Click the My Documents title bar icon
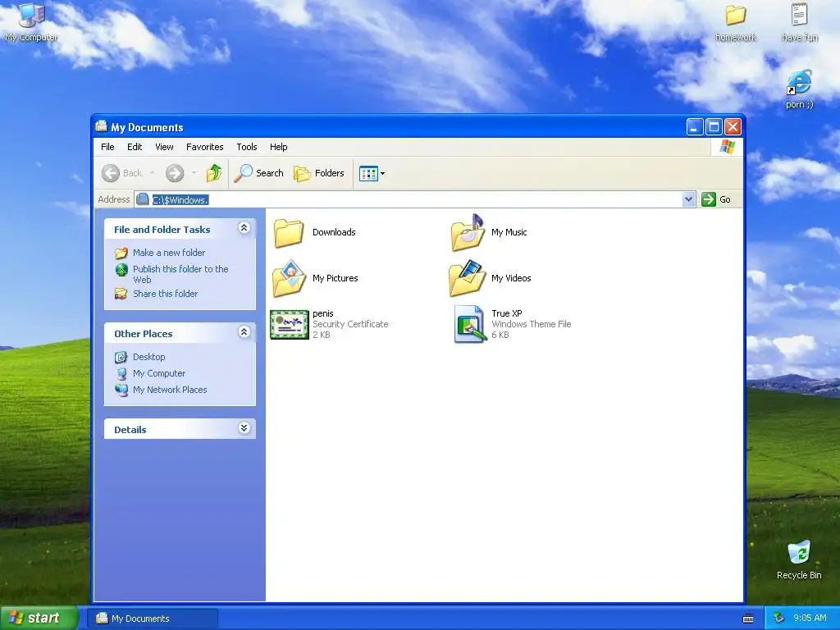Screen dimensions: 840x630 pos(101,126)
